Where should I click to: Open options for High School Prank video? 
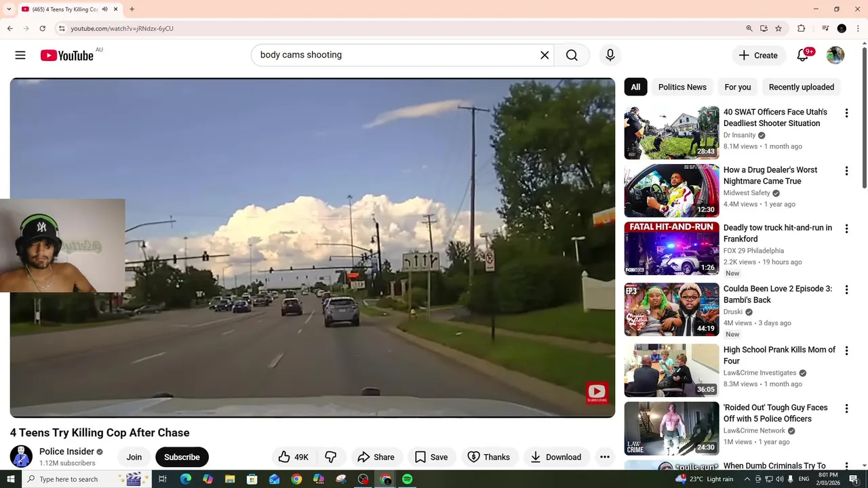[846, 351]
